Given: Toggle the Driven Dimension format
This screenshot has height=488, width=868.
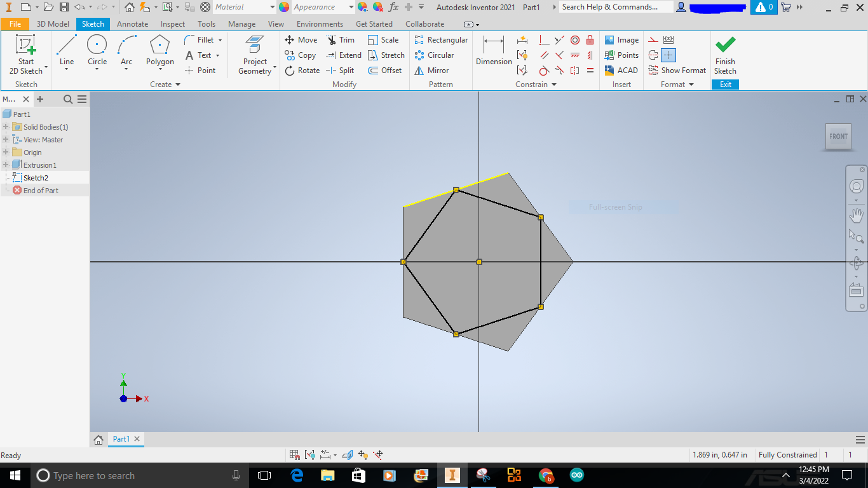Looking at the screenshot, I should (x=668, y=40).
